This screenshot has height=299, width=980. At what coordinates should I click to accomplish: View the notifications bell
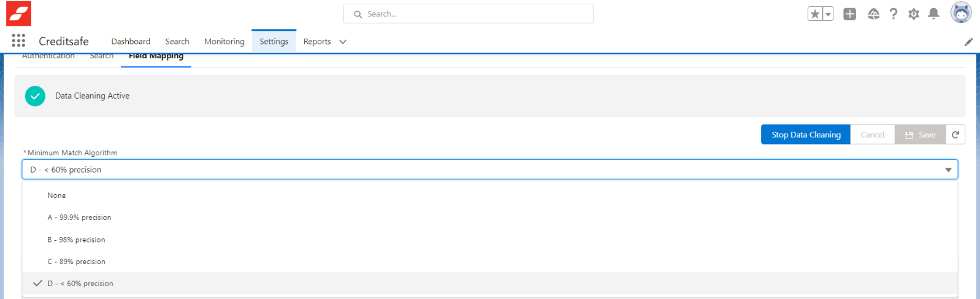(x=933, y=14)
